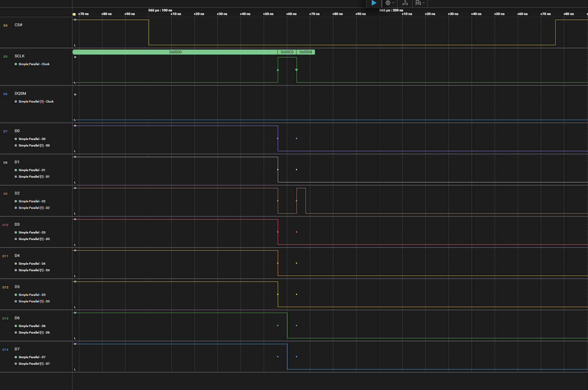Click the yellow D4 channel id beside CS#
The image size is (588, 390).
[5, 26]
